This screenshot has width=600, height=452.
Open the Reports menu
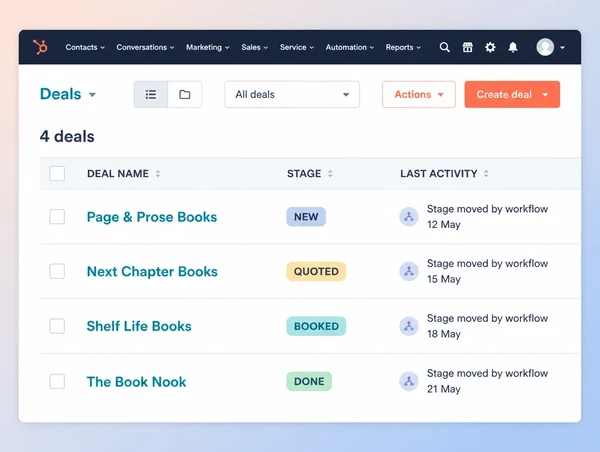tap(403, 47)
